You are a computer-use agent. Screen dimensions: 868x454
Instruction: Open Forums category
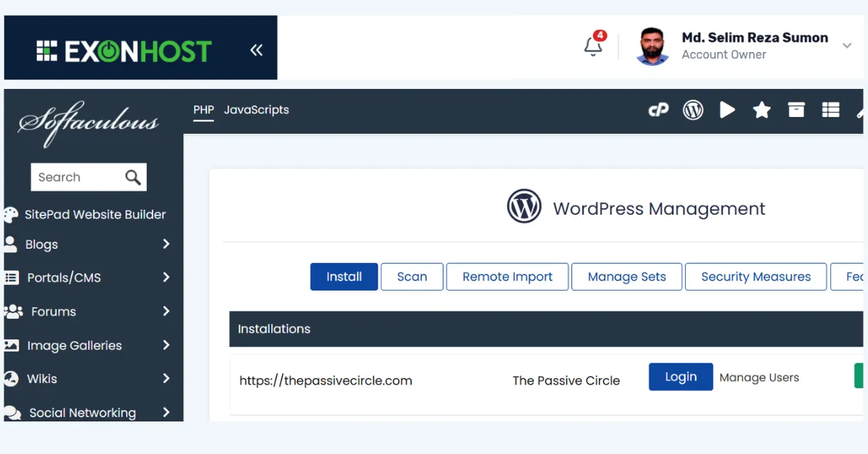[54, 312]
